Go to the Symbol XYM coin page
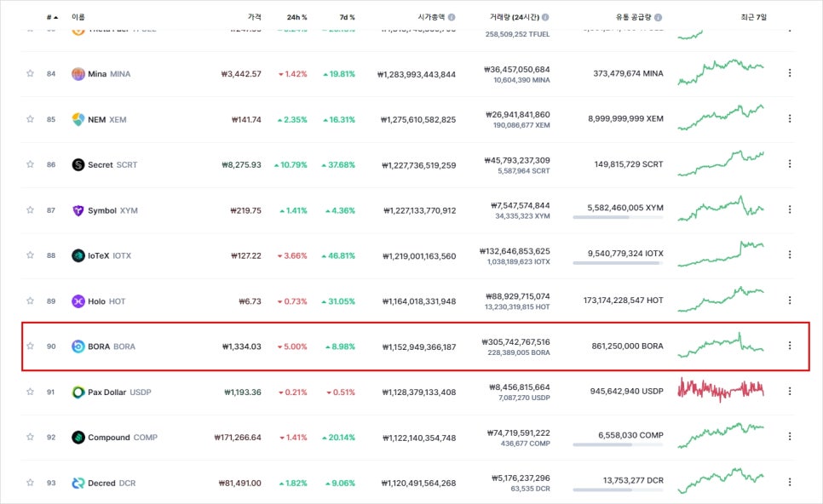 click(x=112, y=210)
